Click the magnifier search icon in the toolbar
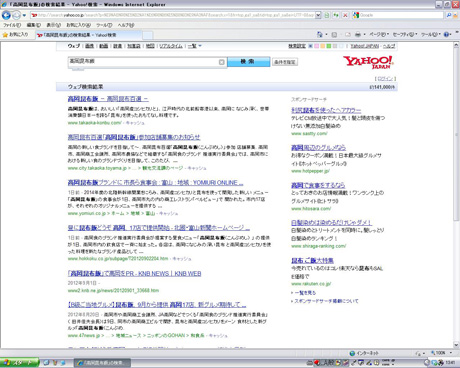 click(x=449, y=15)
